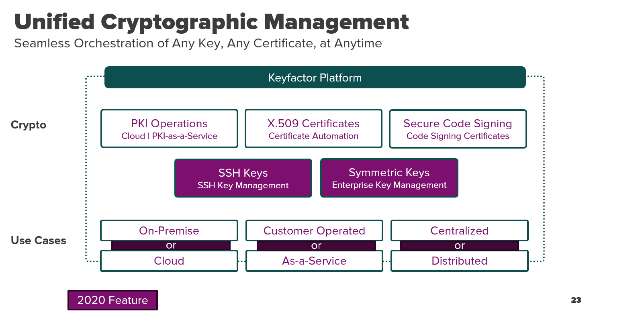Click the Crypto row label

(x=29, y=125)
